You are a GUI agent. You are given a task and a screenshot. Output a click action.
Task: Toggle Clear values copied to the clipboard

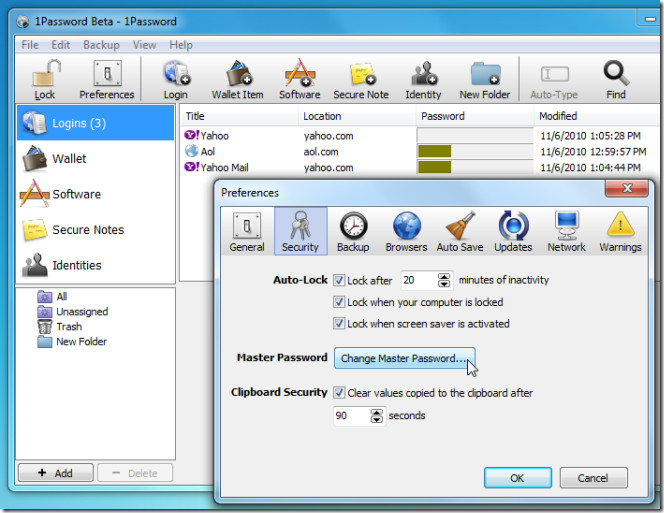coord(339,393)
